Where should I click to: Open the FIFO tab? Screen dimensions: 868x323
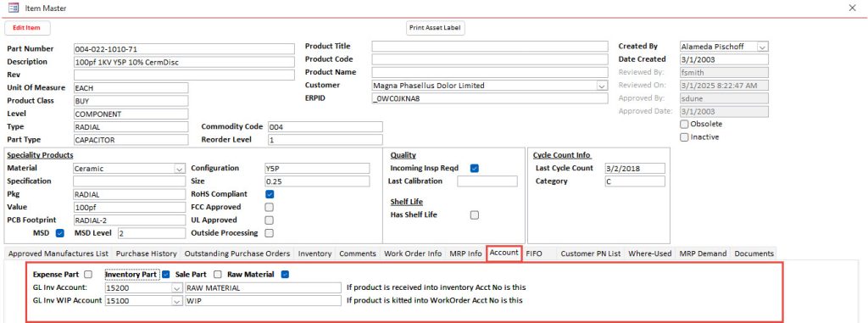pos(534,253)
